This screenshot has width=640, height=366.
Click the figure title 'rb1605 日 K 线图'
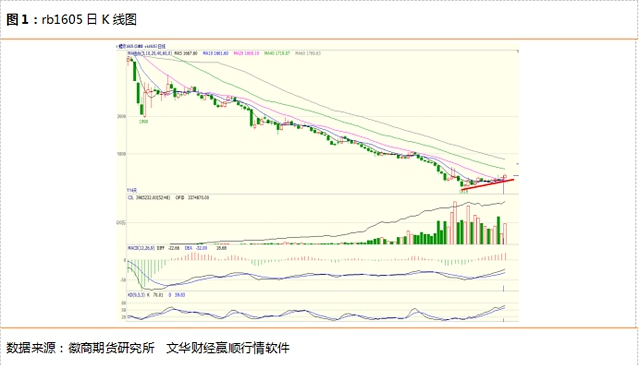click(x=89, y=19)
